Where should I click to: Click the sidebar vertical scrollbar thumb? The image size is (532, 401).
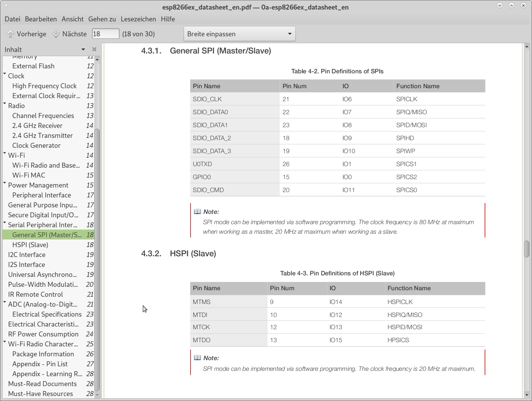click(x=97, y=260)
